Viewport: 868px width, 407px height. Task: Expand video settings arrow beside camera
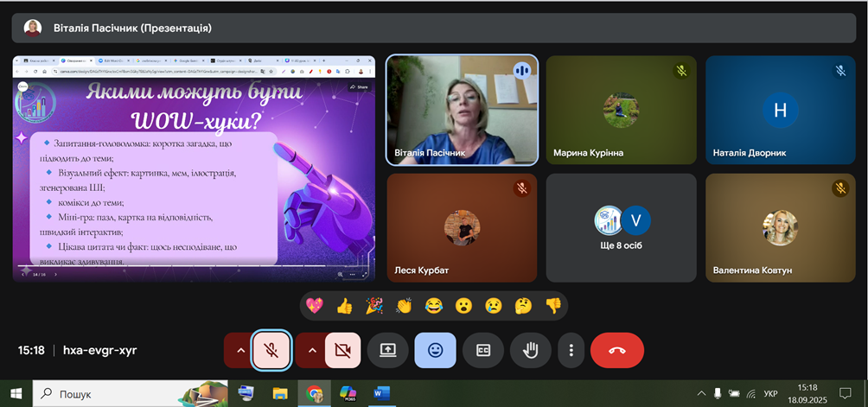[x=311, y=350]
